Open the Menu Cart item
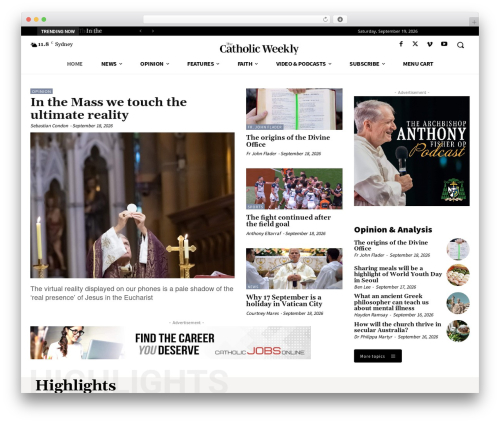 click(x=418, y=64)
